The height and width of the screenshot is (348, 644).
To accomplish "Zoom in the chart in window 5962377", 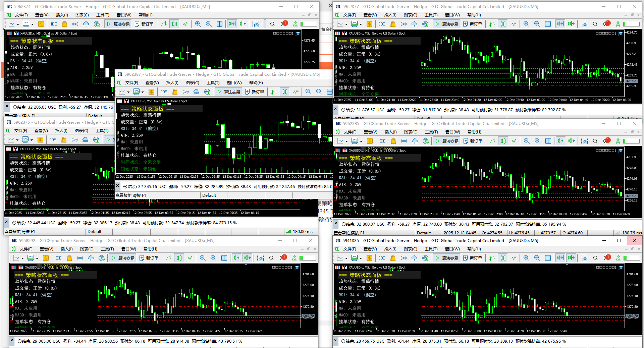I will 526,24.
